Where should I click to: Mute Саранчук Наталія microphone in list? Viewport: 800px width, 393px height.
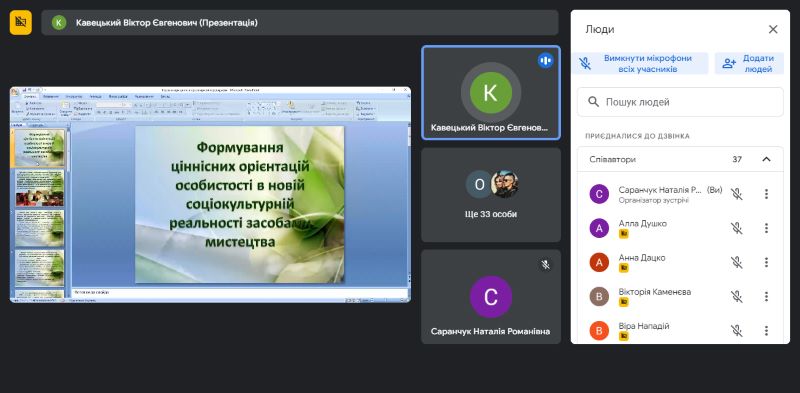[x=736, y=194]
